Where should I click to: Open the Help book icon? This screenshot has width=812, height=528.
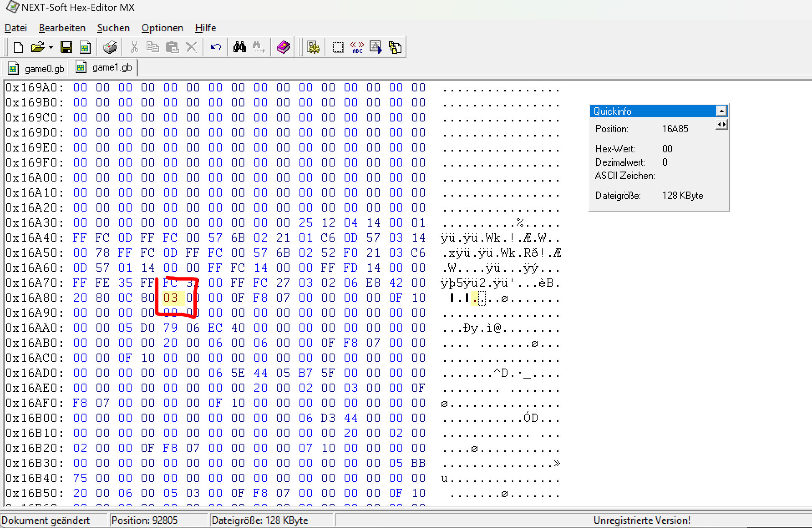tap(283, 48)
